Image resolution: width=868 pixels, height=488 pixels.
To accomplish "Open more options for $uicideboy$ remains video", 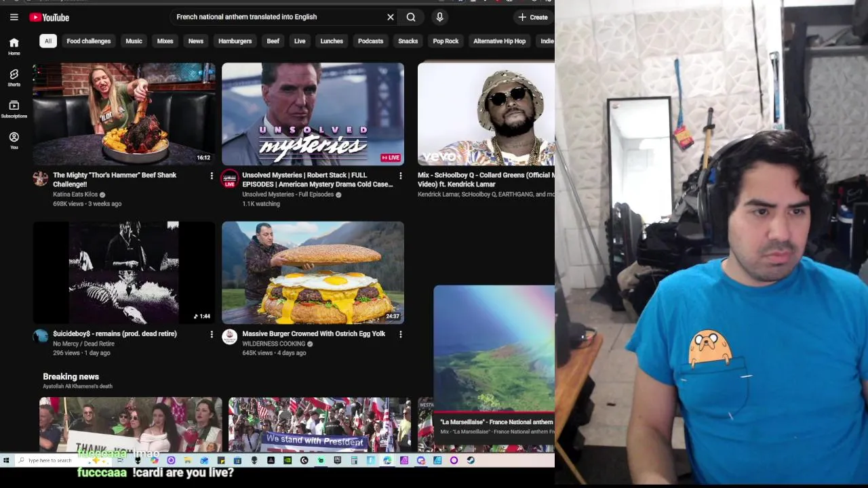I will click(212, 334).
